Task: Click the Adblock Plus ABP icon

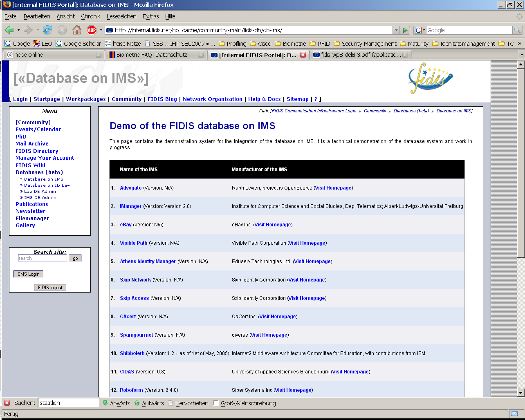Action: point(92,30)
